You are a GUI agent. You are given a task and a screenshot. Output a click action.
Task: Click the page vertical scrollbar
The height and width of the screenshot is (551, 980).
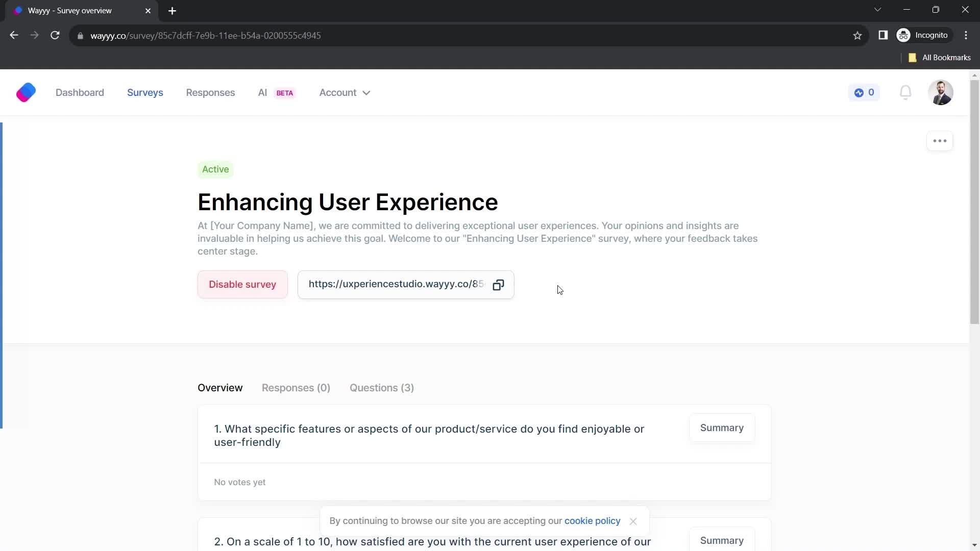(974, 202)
